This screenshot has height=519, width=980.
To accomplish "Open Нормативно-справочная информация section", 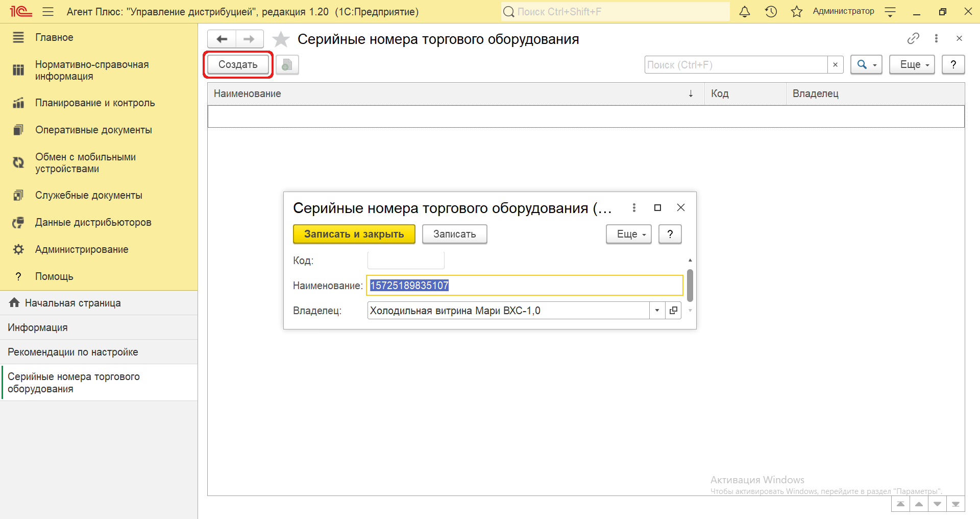I will [99, 70].
